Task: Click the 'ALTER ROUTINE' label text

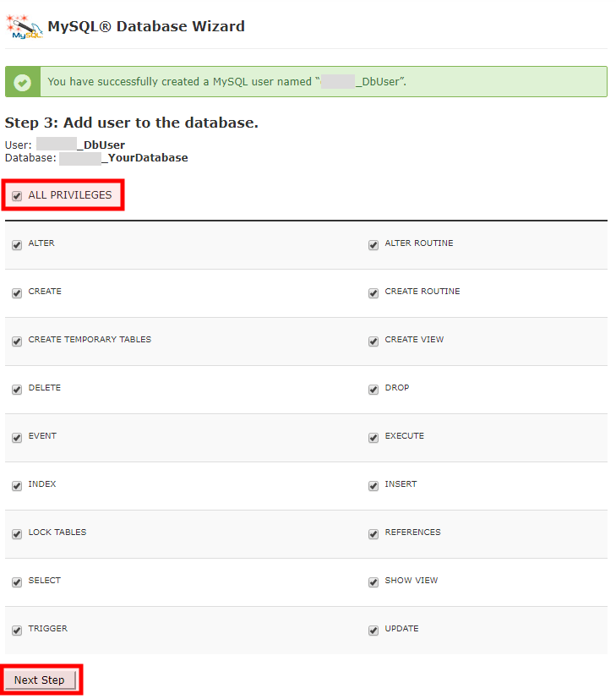Action: [x=419, y=243]
